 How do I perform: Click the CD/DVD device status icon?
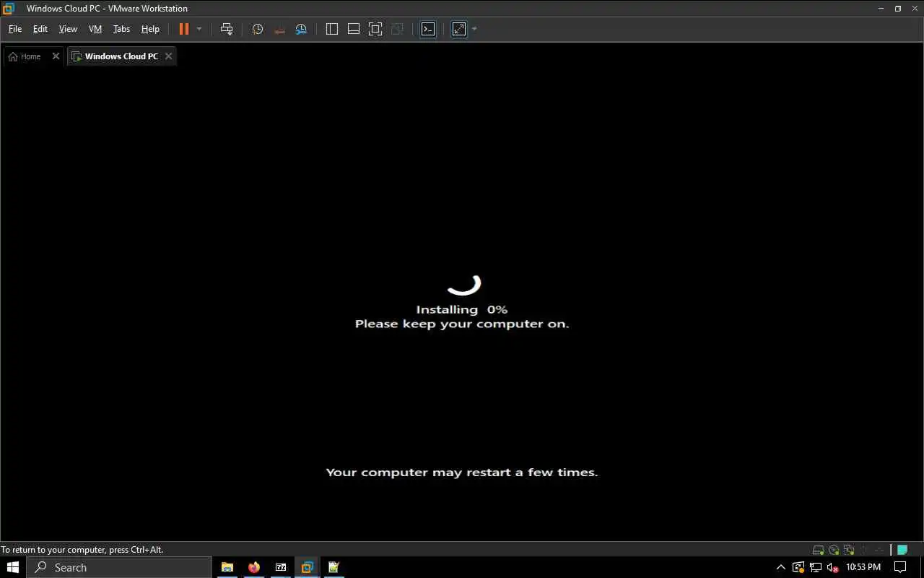834,550
